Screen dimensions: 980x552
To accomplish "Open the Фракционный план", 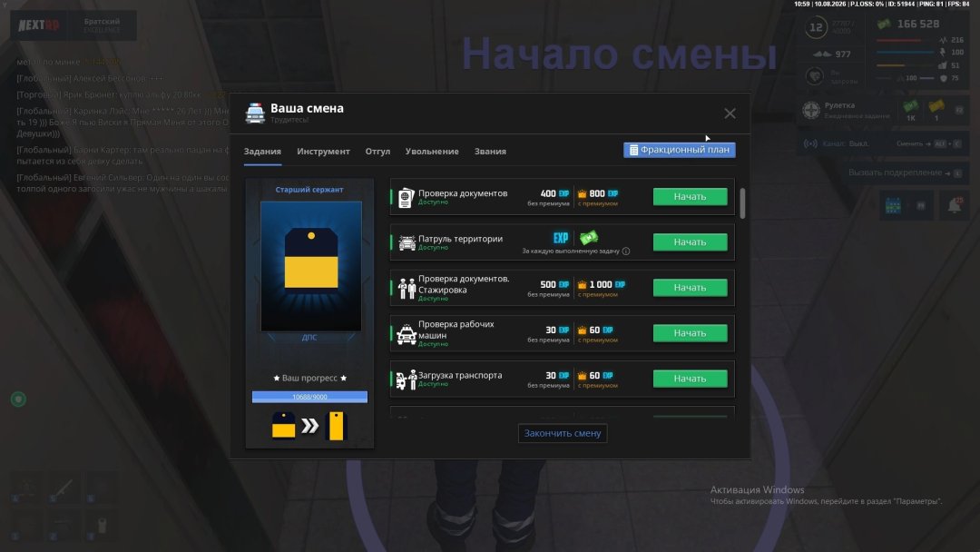I will coord(680,150).
